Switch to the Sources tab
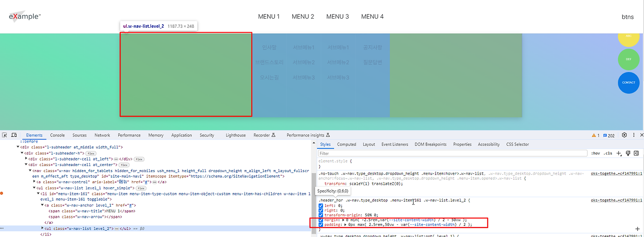The width and height of the screenshot is (644, 237). (x=79, y=135)
